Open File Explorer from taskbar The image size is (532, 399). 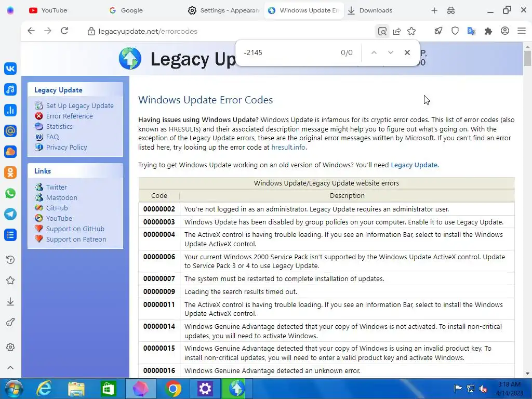(x=76, y=389)
